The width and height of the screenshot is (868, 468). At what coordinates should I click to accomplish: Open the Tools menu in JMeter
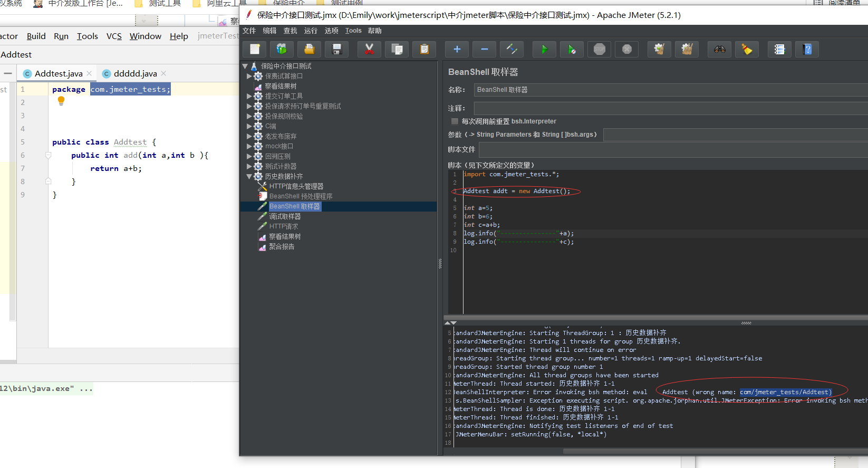point(353,31)
